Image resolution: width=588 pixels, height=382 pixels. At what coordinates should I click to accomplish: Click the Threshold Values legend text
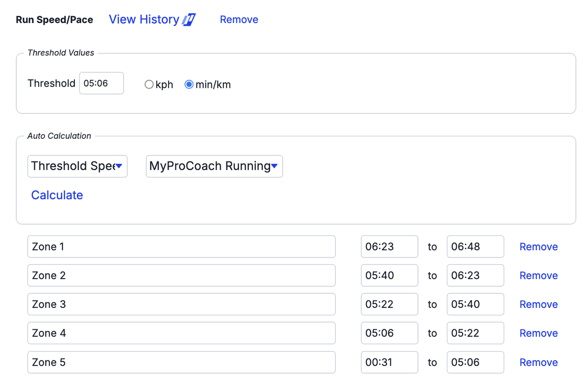61,53
